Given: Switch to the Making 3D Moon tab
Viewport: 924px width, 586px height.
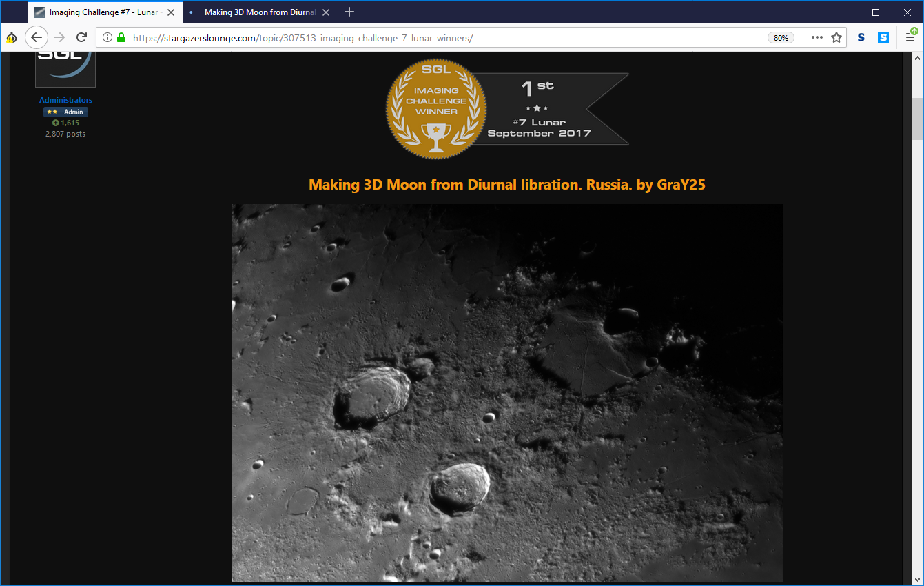Looking at the screenshot, I should tap(258, 12).
